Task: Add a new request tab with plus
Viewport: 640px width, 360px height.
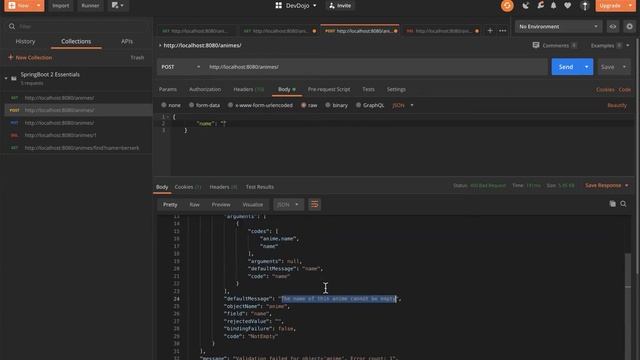Action: [x=490, y=31]
